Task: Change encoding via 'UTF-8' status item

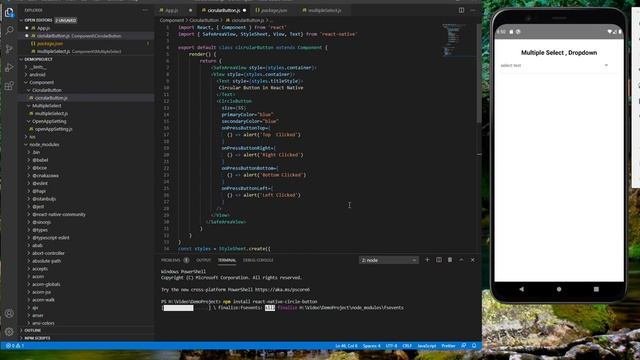Action: [x=391, y=346]
